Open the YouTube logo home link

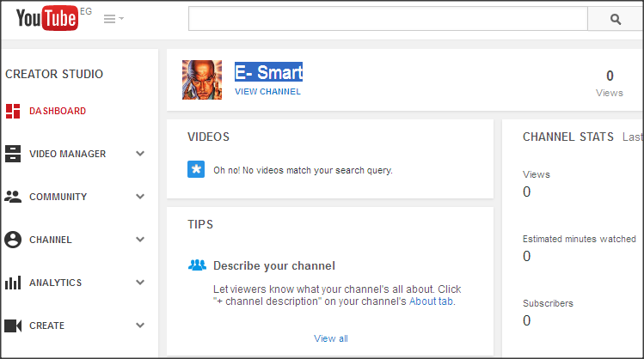point(46,18)
